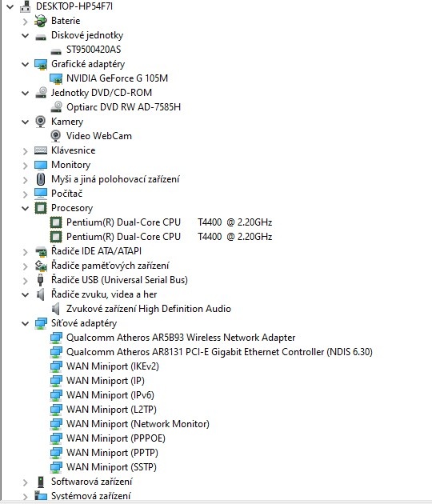Select Zvukové zařízení High Definition Audio
Viewport: 432px width, 504px height.
(x=149, y=309)
